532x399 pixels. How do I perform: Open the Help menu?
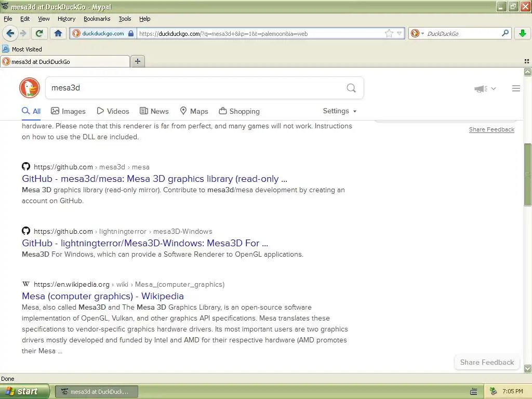click(144, 19)
